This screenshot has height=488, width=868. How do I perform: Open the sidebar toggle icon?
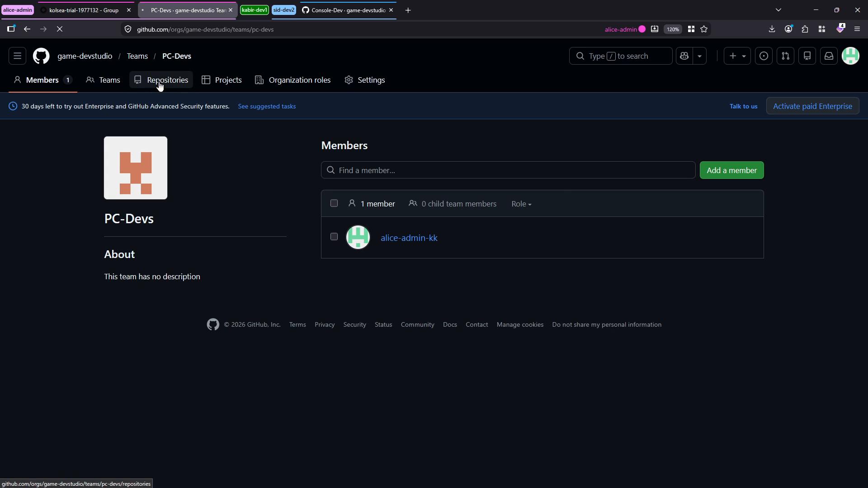pos(11,29)
